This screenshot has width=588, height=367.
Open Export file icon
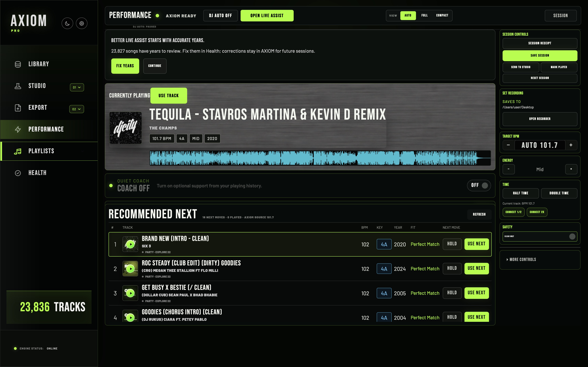coord(18,108)
